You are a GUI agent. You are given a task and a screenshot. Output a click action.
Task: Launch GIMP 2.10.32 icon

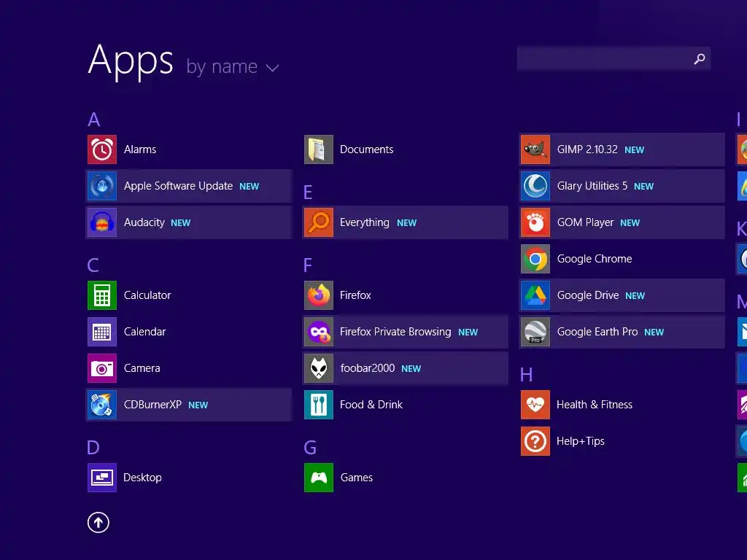pos(535,149)
